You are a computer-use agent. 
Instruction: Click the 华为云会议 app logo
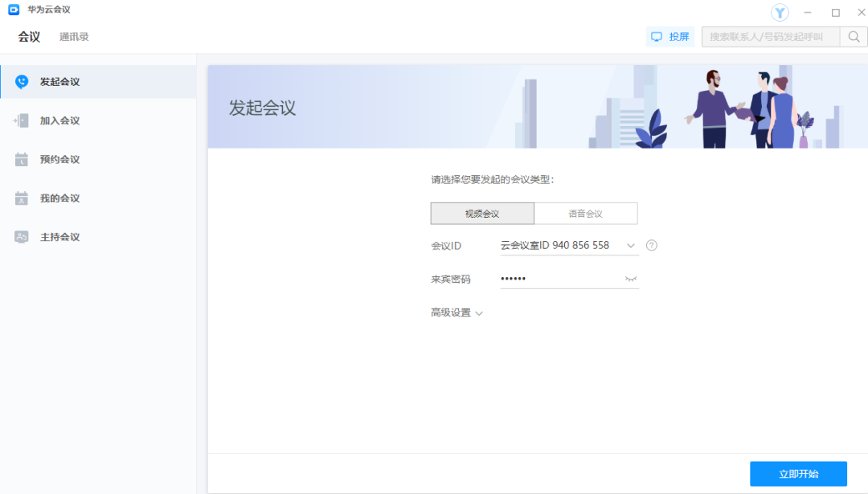14,10
